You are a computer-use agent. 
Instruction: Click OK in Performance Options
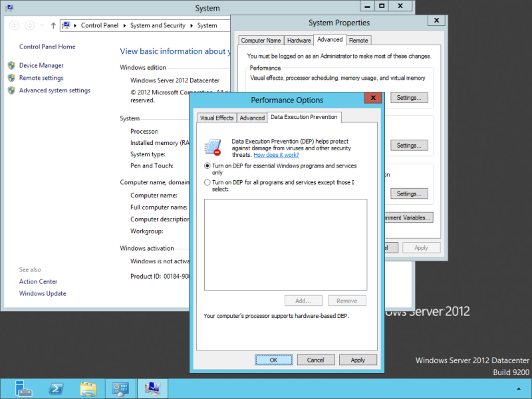[x=274, y=360]
